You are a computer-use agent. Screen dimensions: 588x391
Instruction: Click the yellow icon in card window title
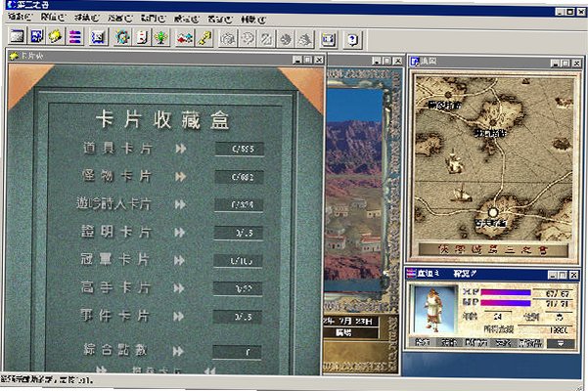tap(14, 56)
